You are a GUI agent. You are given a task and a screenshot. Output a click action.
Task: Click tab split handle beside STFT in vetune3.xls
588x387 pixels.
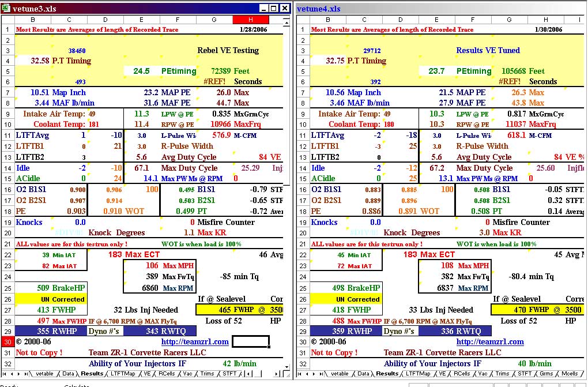click(244, 374)
